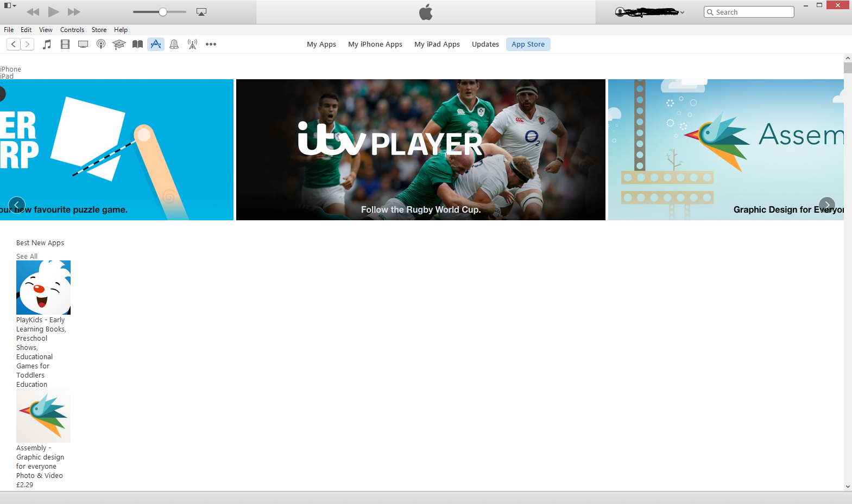This screenshot has height=504, width=852.
Task: Select the App Store tab
Action: coord(528,44)
